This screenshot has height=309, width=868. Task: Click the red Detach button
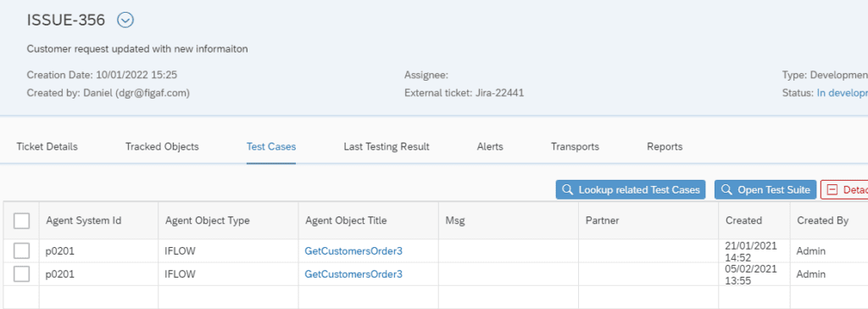tap(844, 189)
